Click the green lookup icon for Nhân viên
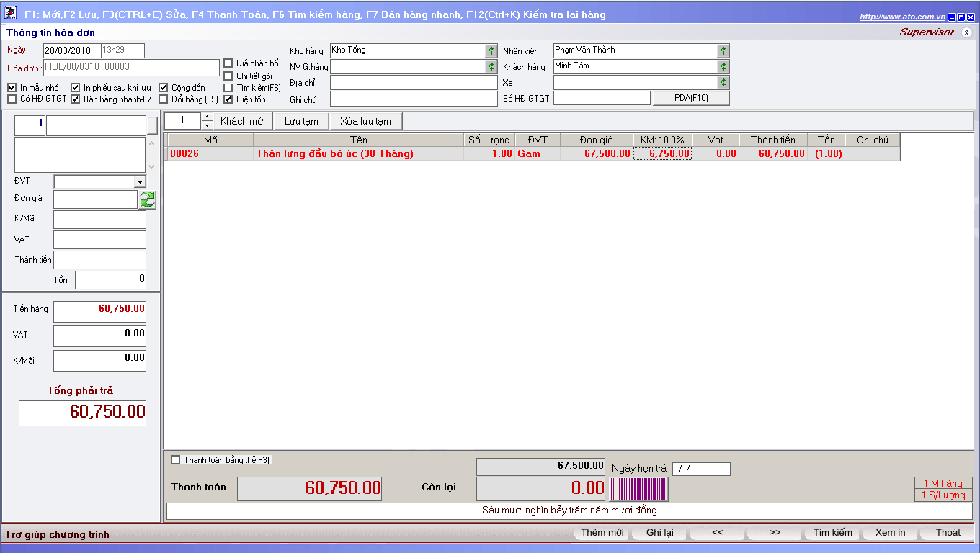This screenshot has height=553, width=980. (723, 50)
